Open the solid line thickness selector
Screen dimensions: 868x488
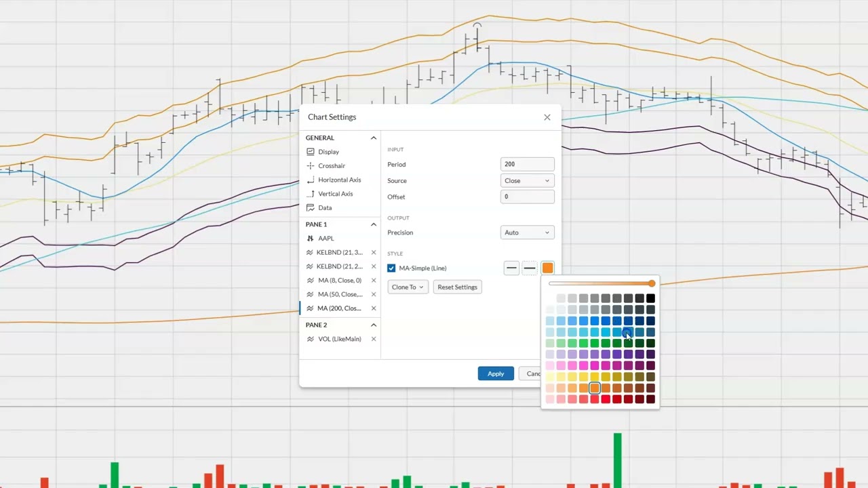511,268
